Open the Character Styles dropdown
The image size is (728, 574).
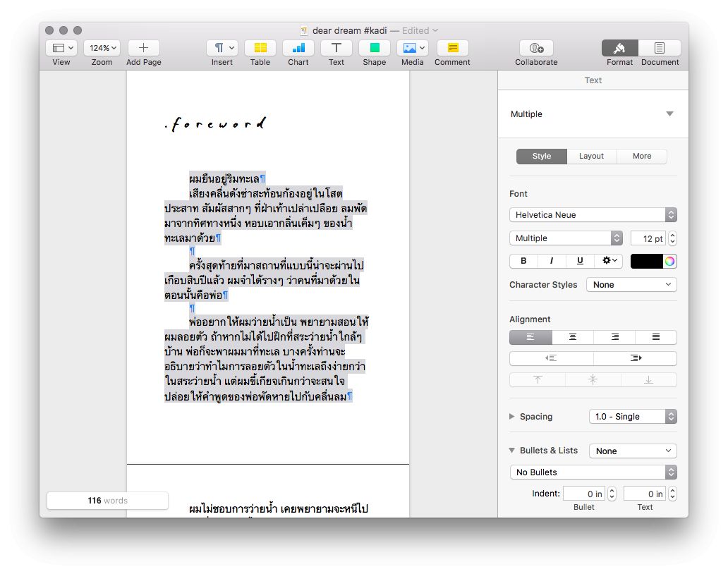pos(631,285)
